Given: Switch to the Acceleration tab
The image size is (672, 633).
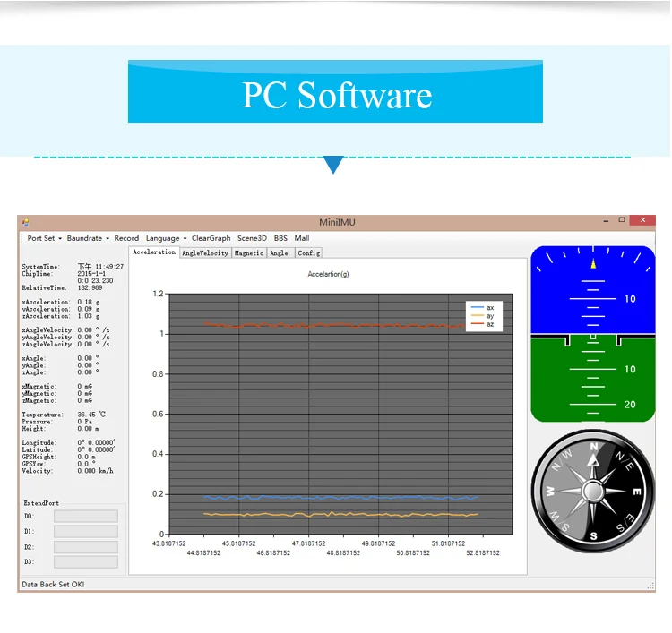Looking at the screenshot, I should (x=154, y=252).
